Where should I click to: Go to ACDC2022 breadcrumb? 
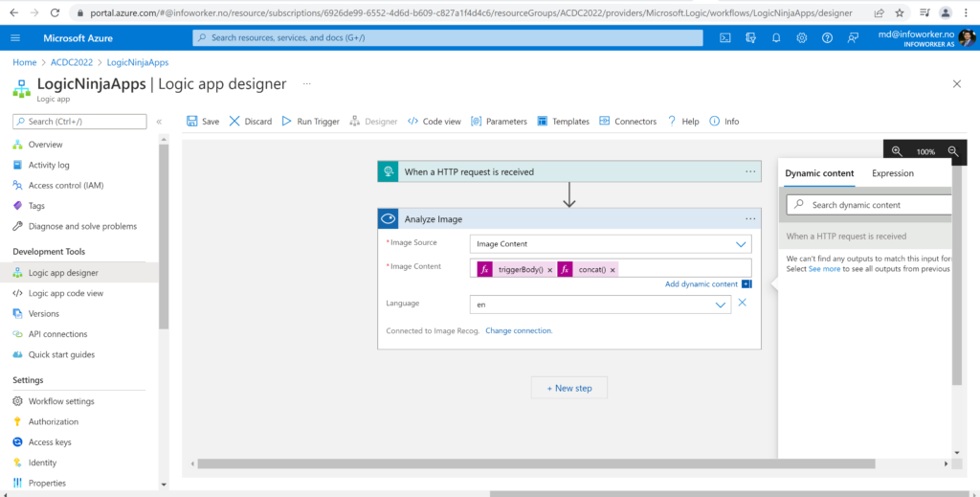pyautogui.click(x=72, y=62)
